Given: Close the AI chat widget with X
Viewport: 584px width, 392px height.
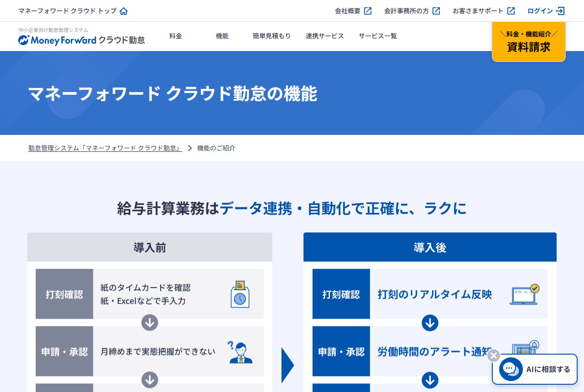Looking at the screenshot, I should point(494,356).
